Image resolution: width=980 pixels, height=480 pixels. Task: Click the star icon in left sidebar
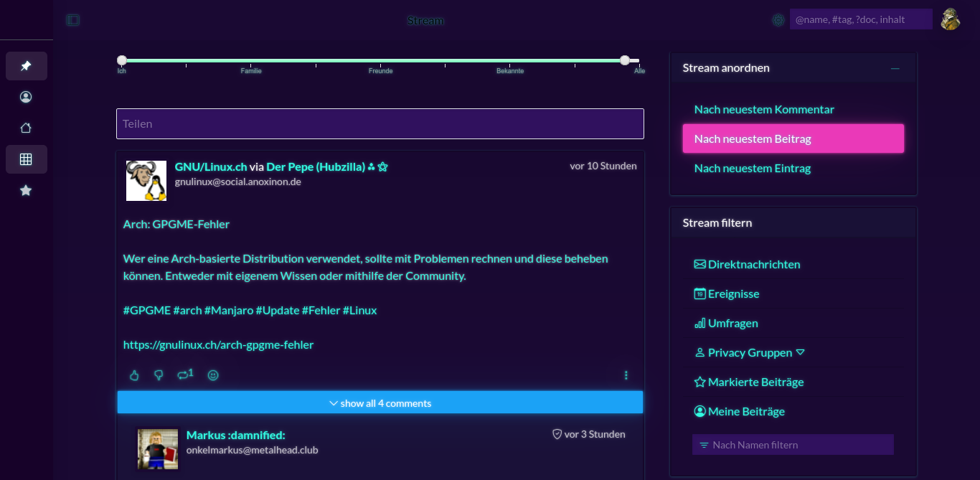click(x=26, y=190)
